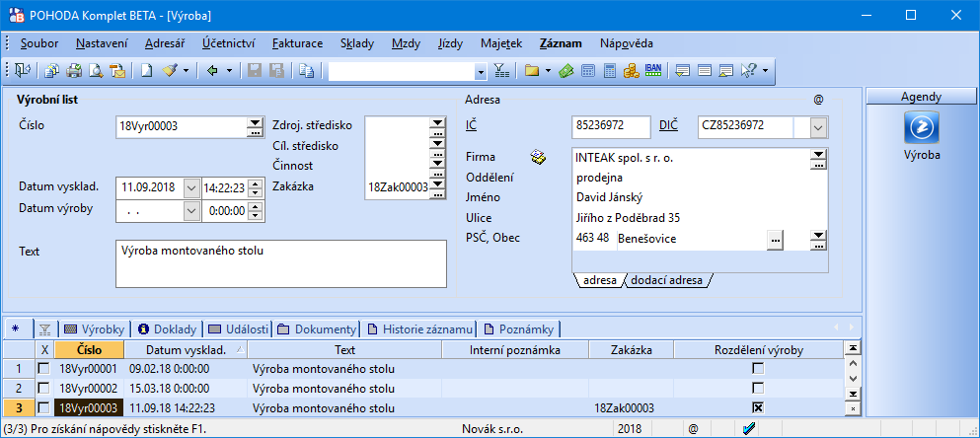This screenshot has height=438, width=980.
Task: Open the Soubor menu
Action: pos(39,43)
